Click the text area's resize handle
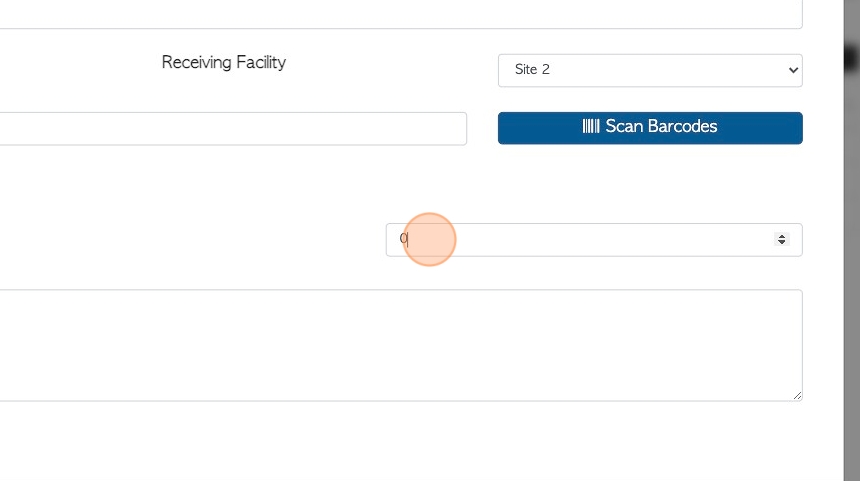The width and height of the screenshot is (860, 481). click(x=797, y=396)
